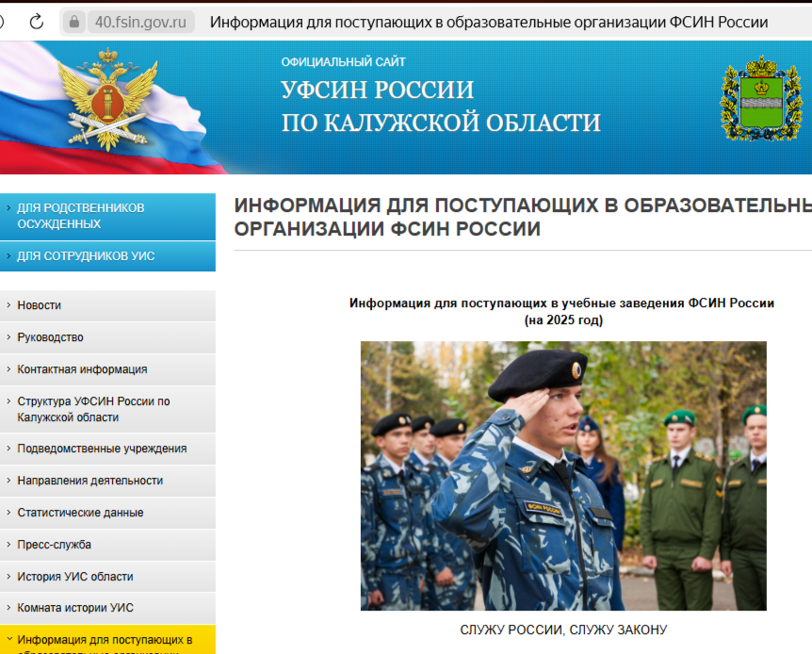The image size is (812, 654).
Task: Click the subheading with (на 2025 год)
Action: [561, 312]
